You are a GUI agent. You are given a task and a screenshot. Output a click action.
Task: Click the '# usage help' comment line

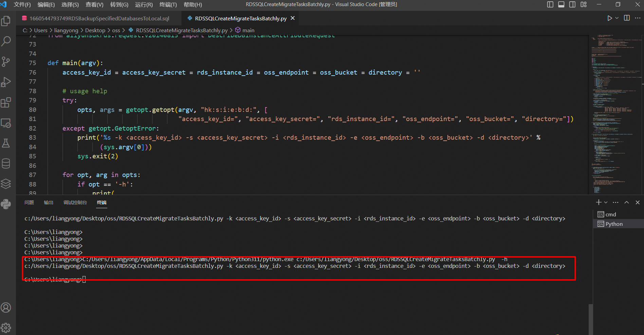click(x=85, y=91)
